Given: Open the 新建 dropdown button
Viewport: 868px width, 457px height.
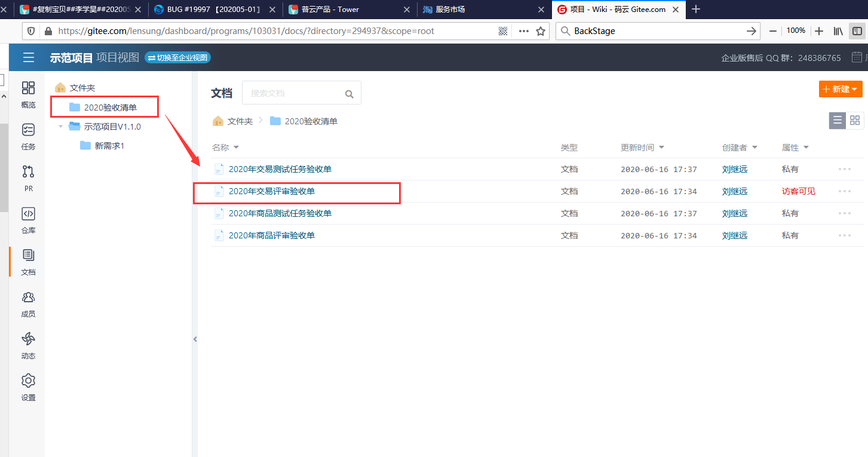Looking at the screenshot, I should [x=841, y=89].
